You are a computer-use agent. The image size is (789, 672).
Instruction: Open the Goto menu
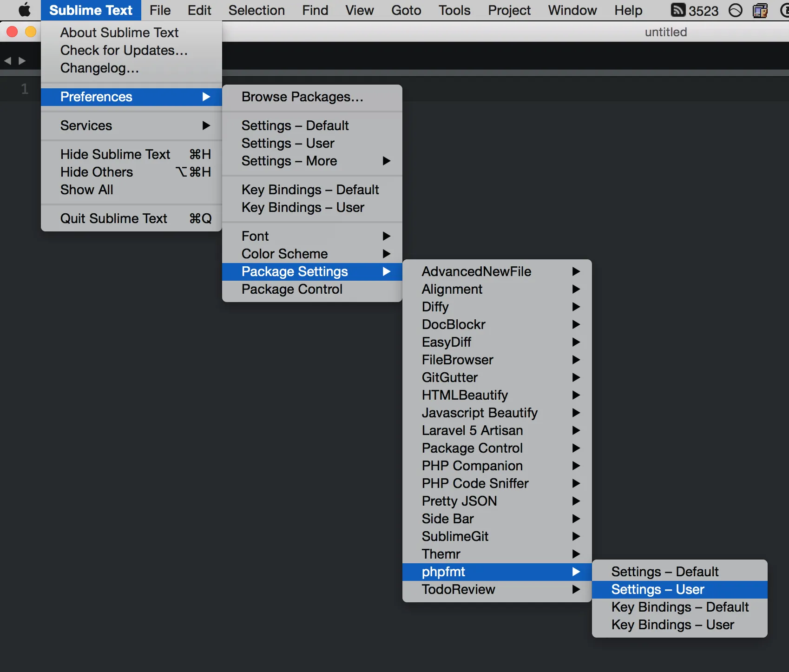click(406, 10)
